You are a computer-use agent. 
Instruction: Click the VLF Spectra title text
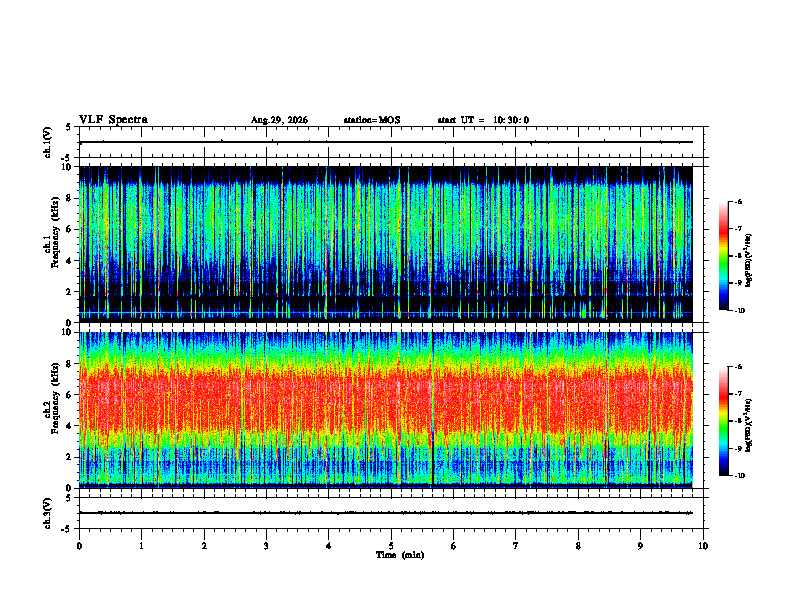coord(113,120)
